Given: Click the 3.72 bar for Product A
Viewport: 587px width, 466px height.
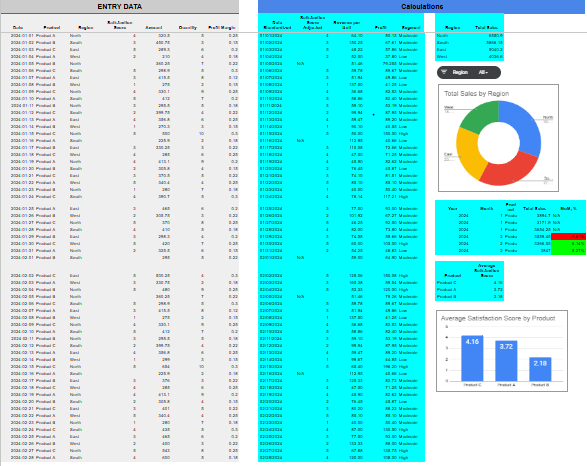Looking at the screenshot, I should click(x=506, y=361).
